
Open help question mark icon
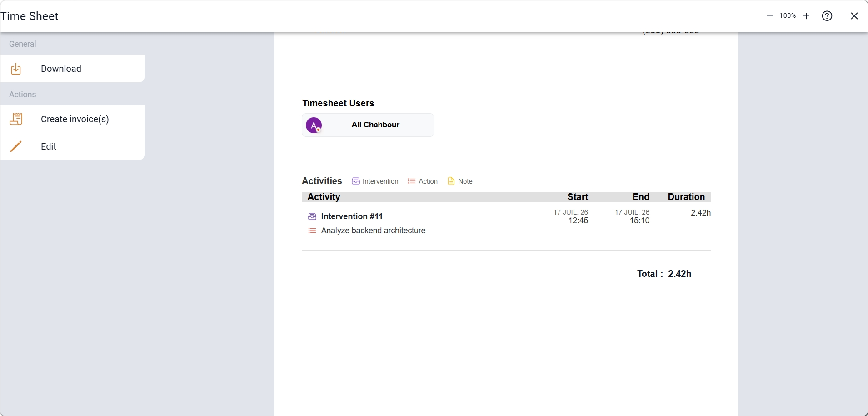point(827,16)
